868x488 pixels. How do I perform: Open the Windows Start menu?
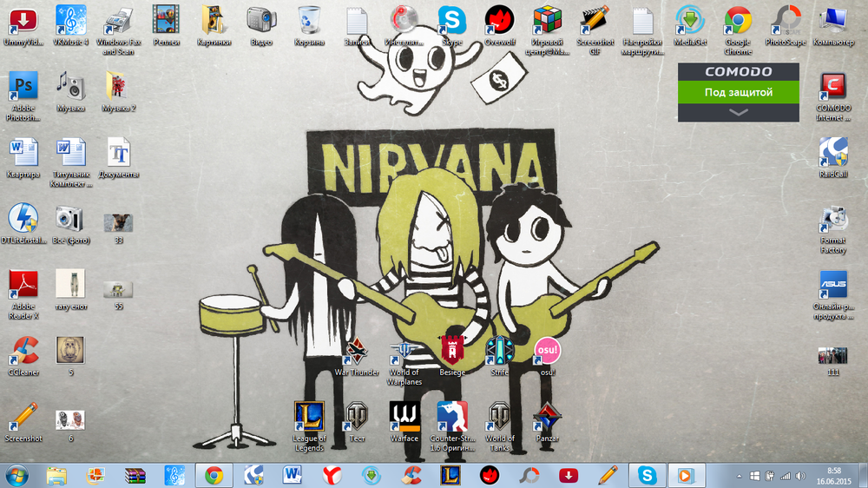click(x=16, y=476)
